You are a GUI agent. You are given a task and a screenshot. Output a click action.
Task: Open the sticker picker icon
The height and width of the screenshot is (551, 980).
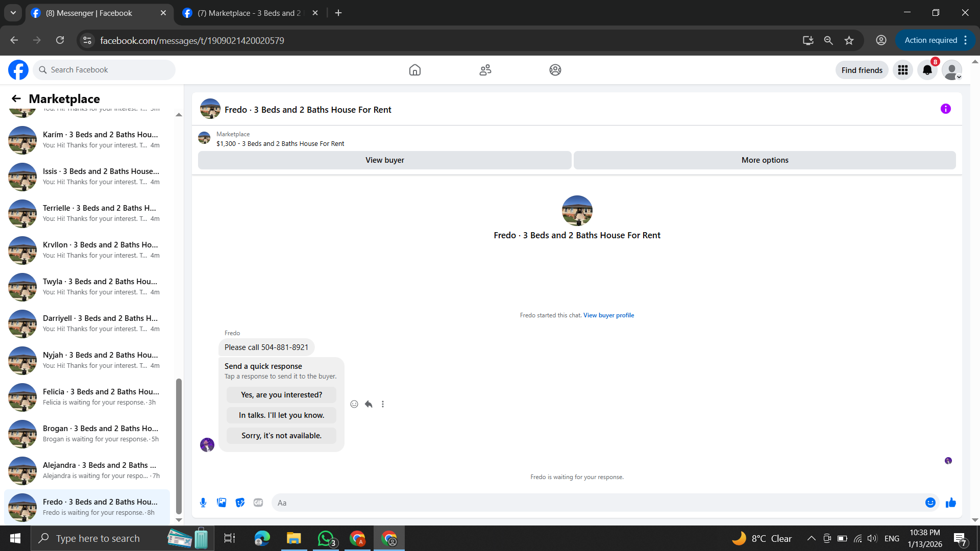point(240,503)
